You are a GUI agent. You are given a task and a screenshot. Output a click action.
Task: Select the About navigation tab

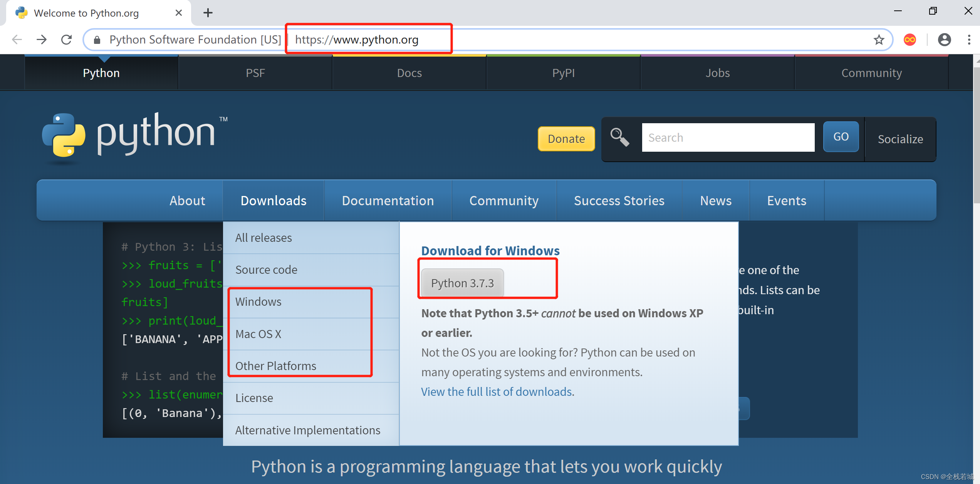188,201
